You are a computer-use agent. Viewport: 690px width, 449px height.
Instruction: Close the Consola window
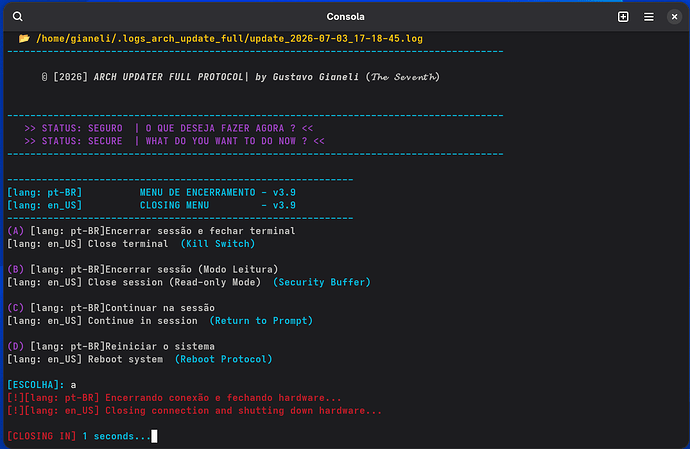pyautogui.click(x=674, y=17)
